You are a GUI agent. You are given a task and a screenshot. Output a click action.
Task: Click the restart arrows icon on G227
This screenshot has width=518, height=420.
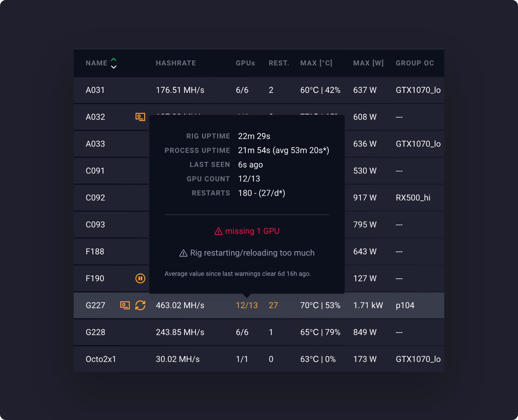tap(140, 305)
